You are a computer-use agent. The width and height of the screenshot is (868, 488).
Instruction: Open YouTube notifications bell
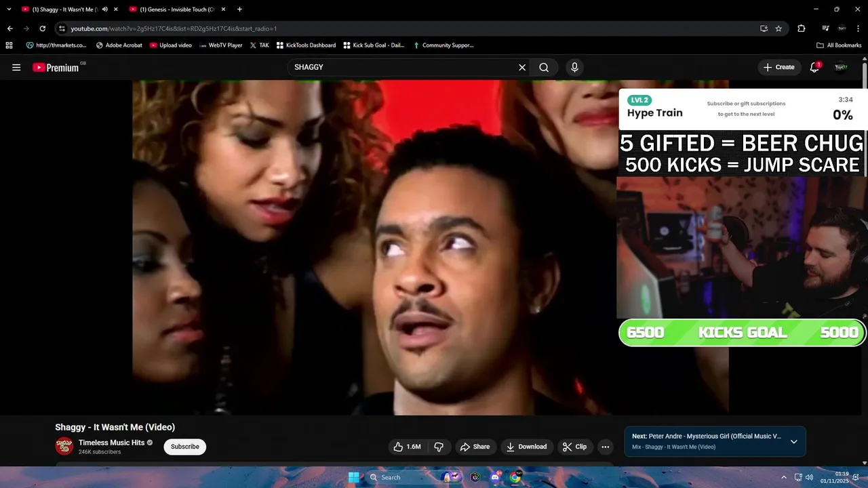click(814, 67)
